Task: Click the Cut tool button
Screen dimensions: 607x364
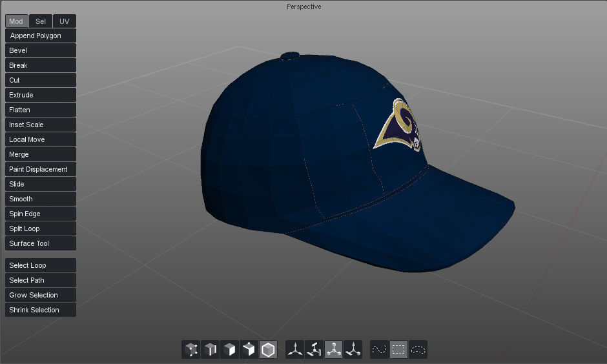Action: 41,80
